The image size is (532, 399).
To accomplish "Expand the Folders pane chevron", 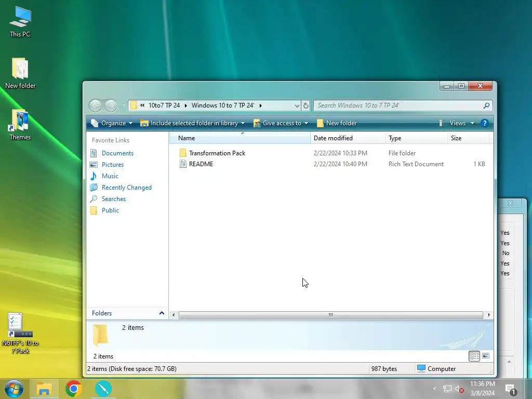I will (x=162, y=313).
